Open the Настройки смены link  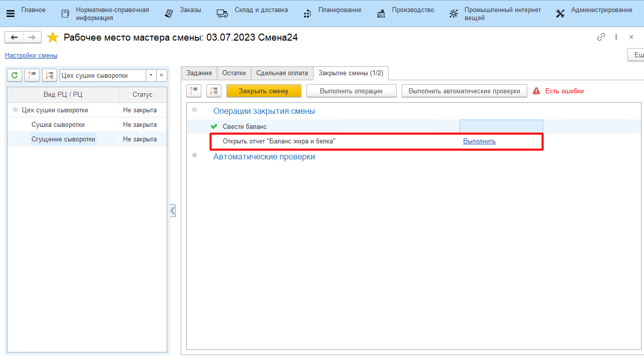(31, 56)
